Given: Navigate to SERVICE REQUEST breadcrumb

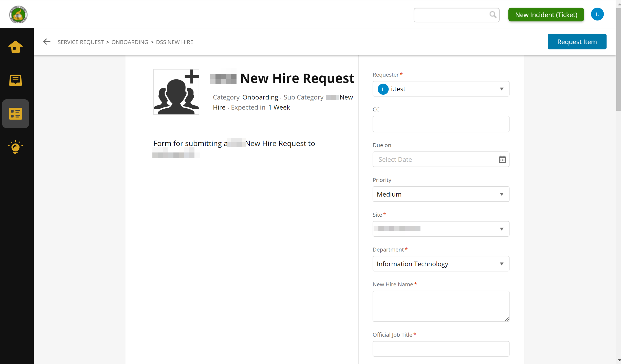Looking at the screenshot, I should pos(81,42).
